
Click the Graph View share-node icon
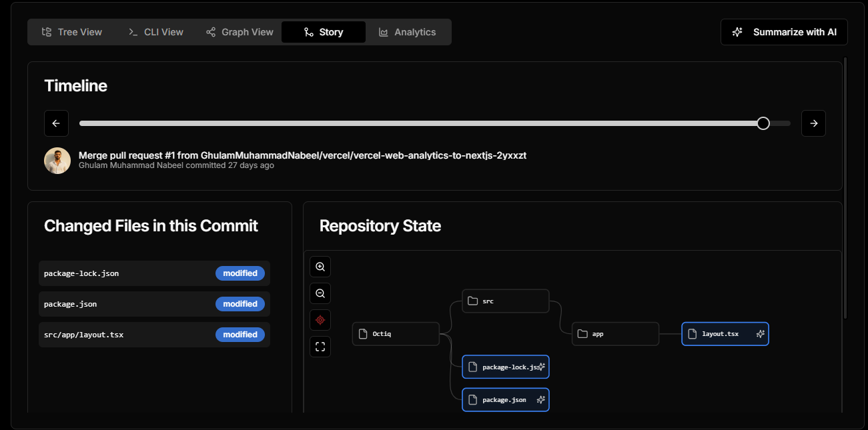pyautogui.click(x=211, y=32)
